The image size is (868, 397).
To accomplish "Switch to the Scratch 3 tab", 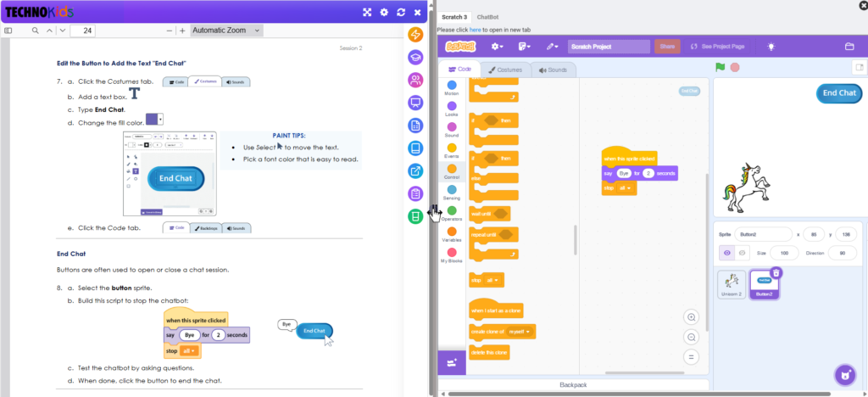I will (x=454, y=17).
